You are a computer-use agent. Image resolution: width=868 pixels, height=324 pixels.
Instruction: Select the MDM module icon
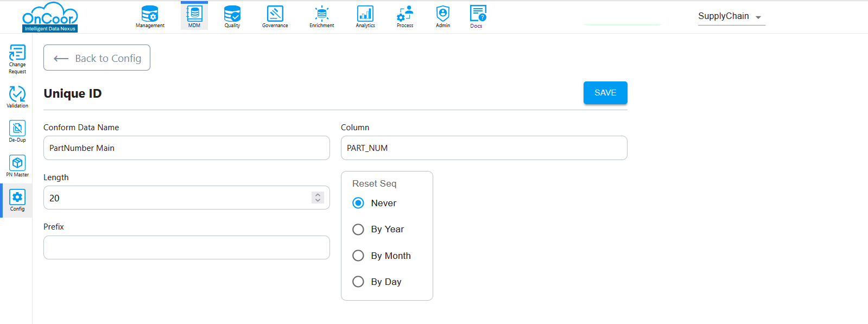click(x=194, y=16)
